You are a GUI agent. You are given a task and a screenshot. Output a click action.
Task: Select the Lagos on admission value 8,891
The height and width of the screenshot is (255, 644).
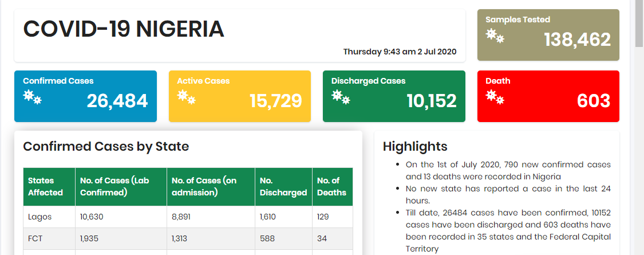(x=181, y=217)
